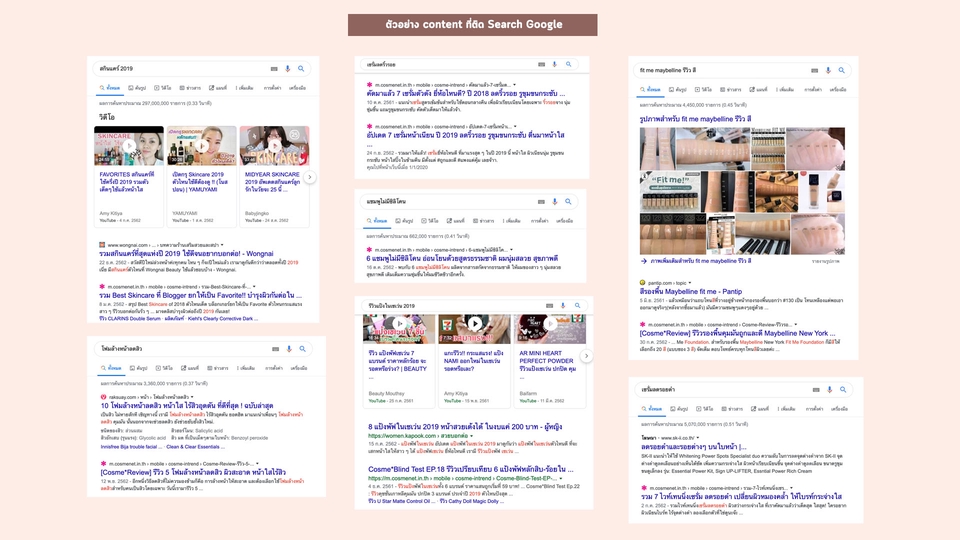The image size is (960, 540).
Task: Click more images arrow link for fit me maybelline
Action: (x=696, y=261)
